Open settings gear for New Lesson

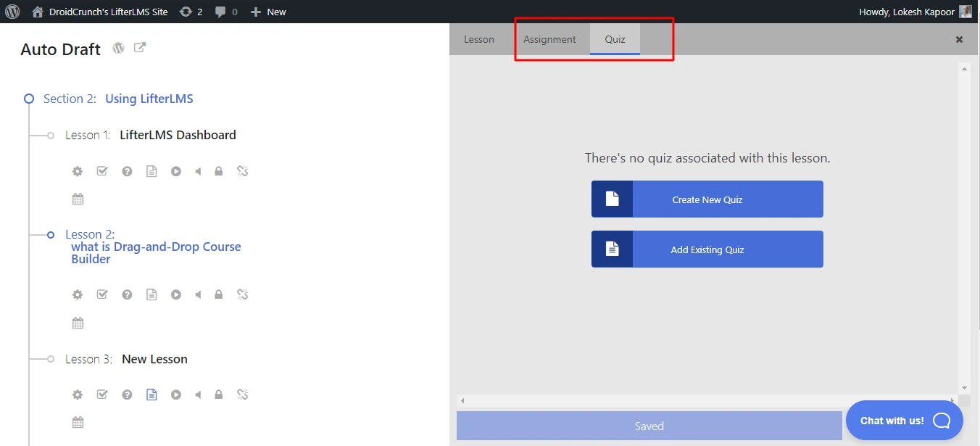78,395
